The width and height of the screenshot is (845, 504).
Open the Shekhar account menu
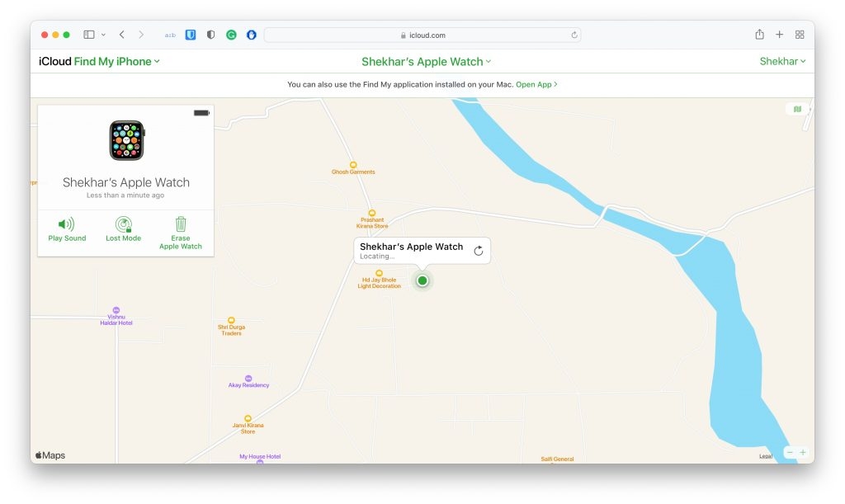click(x=782, y=61)
